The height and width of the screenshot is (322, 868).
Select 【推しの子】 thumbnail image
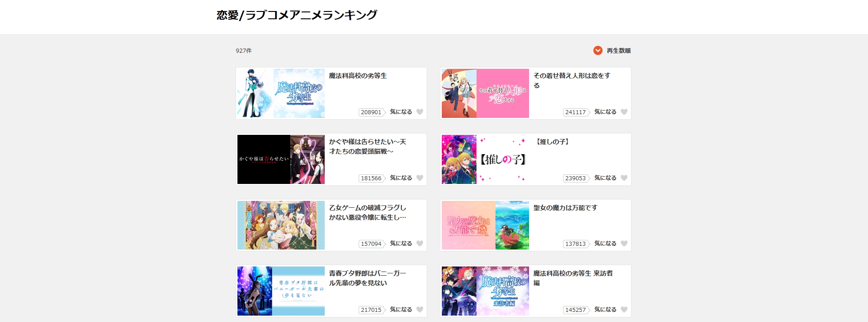tap(485, 160)
